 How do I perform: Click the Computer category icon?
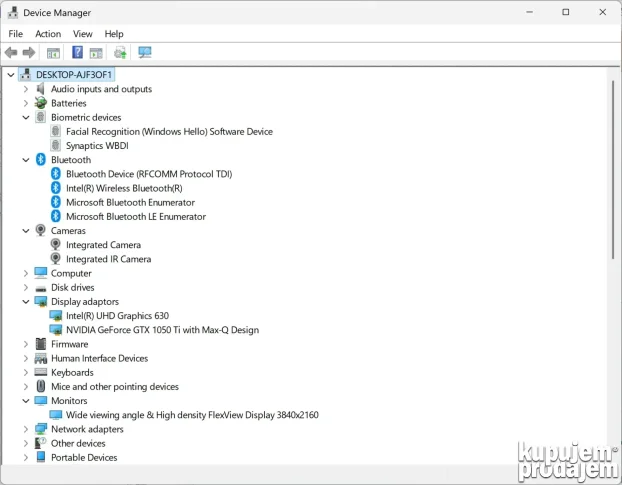click(x=40, y=273)
